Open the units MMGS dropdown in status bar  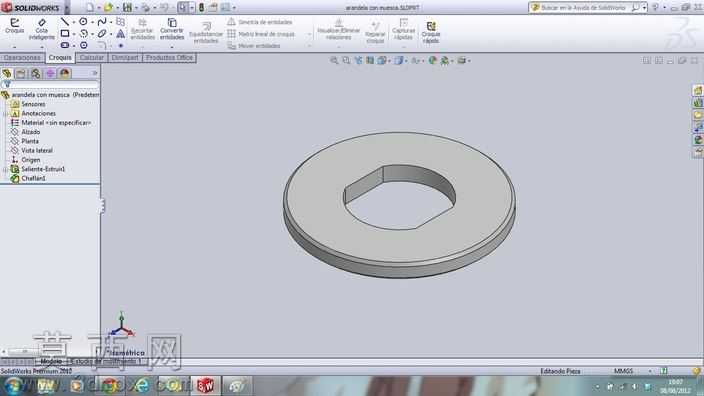coord(650,371)
